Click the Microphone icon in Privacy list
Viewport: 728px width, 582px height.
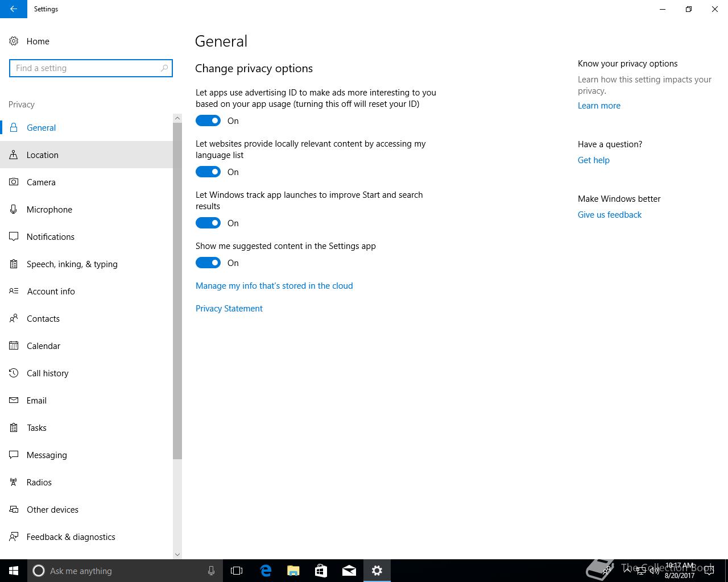(14, 209)
